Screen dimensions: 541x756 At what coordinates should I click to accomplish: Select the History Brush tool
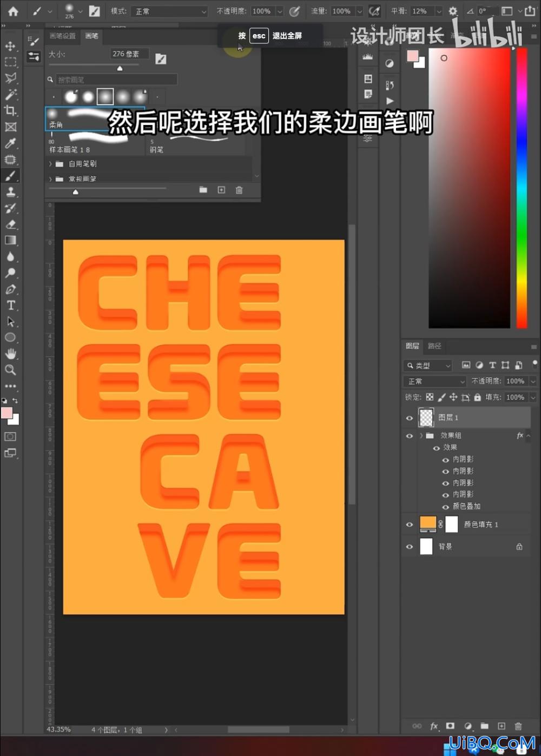[10, 208]
